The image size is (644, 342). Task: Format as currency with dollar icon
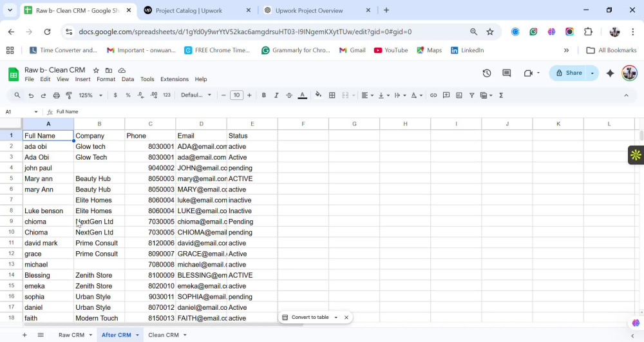click(x=115, y=95)
